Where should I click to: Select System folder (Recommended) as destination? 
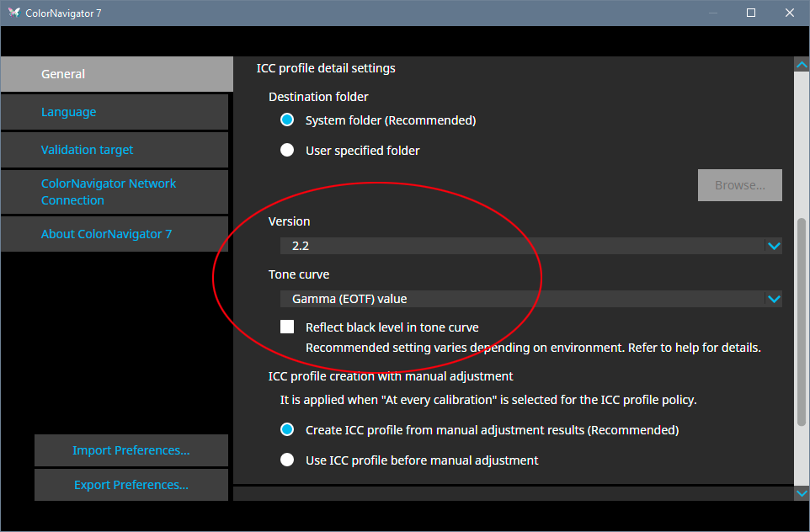(x=286, y=120)
